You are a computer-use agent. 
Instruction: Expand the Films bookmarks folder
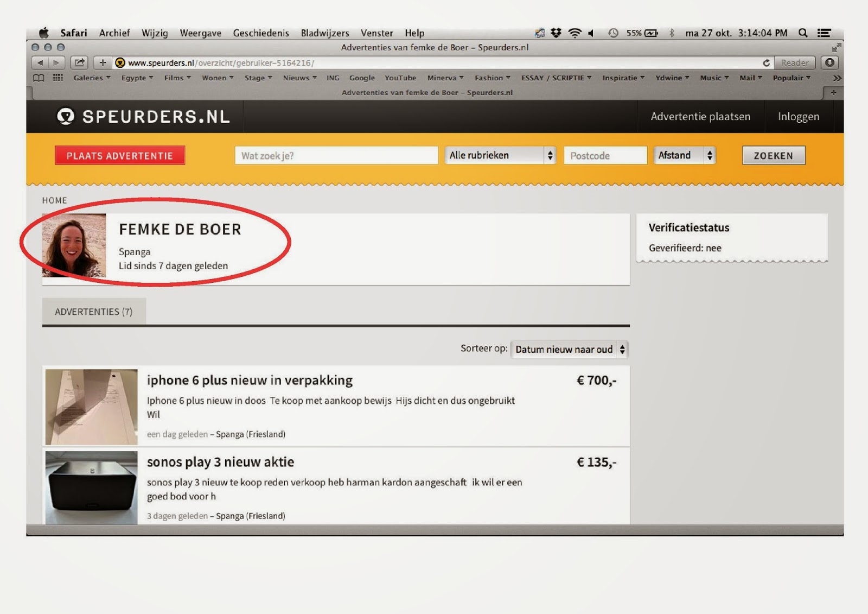pyautogui.click(x=177, y=78)
